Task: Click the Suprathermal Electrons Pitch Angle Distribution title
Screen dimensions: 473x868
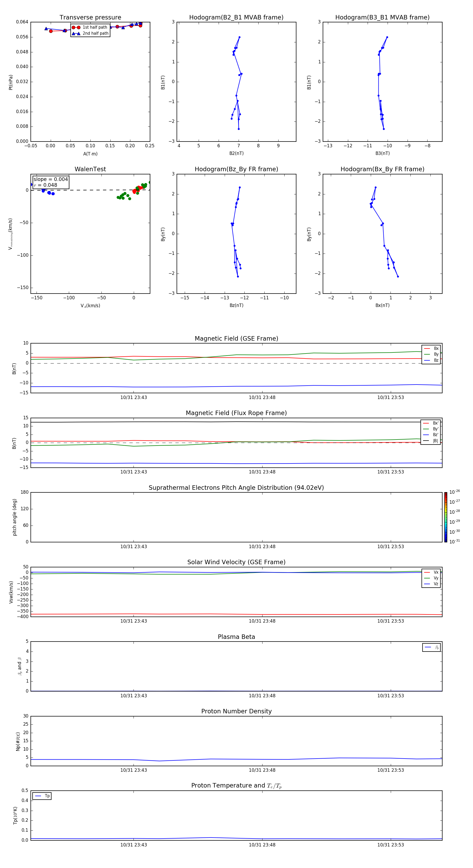Action: 236,488
